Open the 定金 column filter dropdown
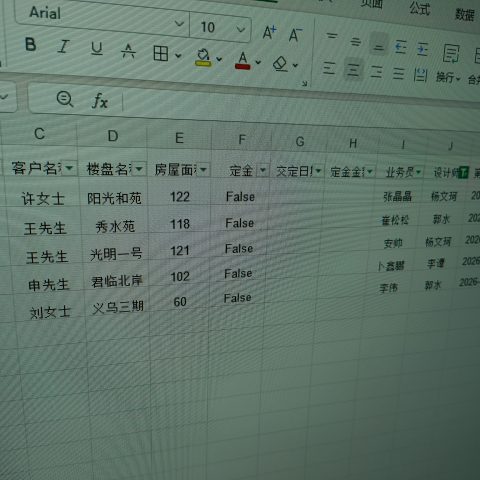The width and height of the screenshot is (480, 480). 263,170
